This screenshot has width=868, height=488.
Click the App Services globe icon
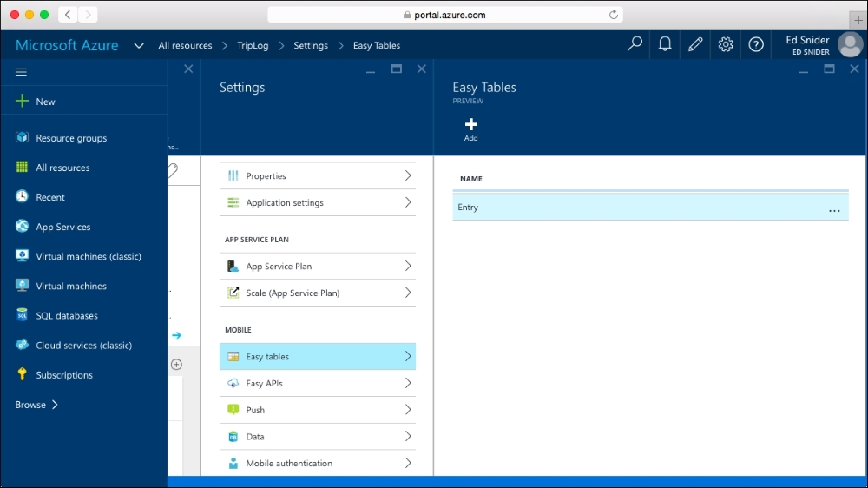pos(23,226)
